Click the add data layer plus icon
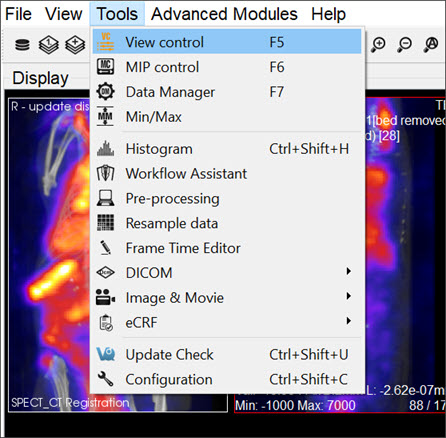The height and width of the screenshot is (438, 446). click(75, 45)
